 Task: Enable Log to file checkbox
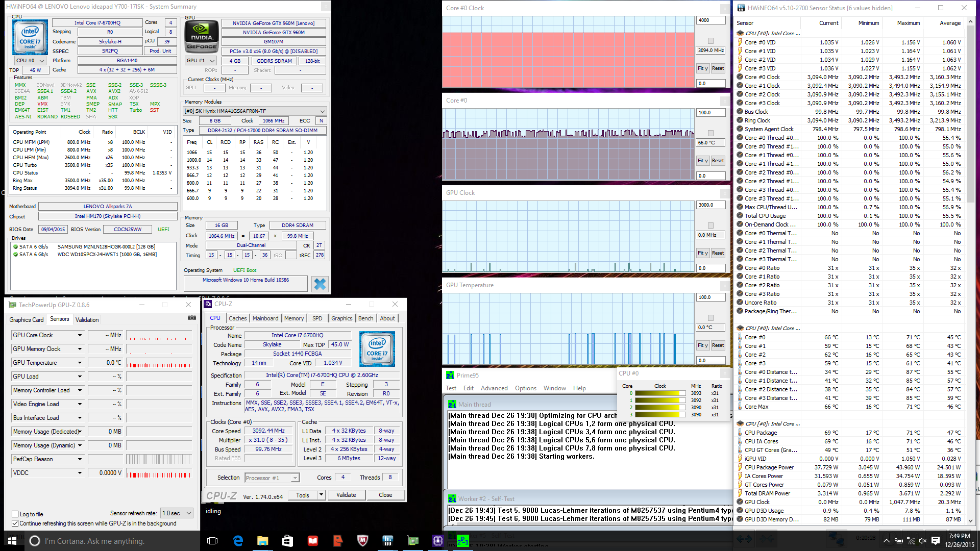[15, 514]
